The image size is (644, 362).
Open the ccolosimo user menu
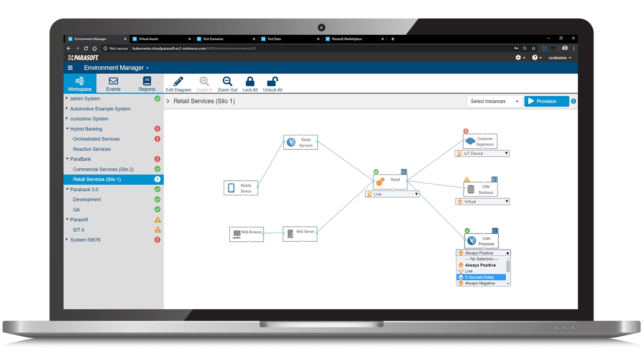click(560, 58)
